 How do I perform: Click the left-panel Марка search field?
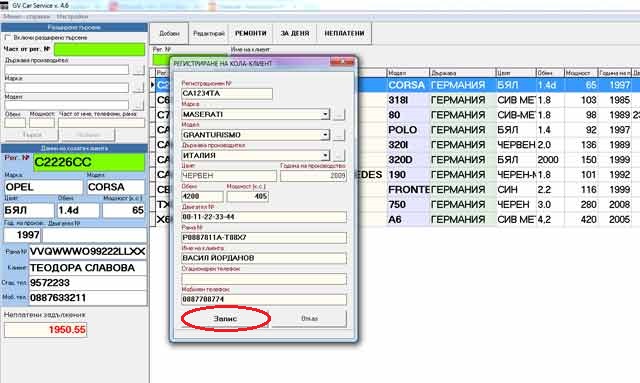(67, 87)
